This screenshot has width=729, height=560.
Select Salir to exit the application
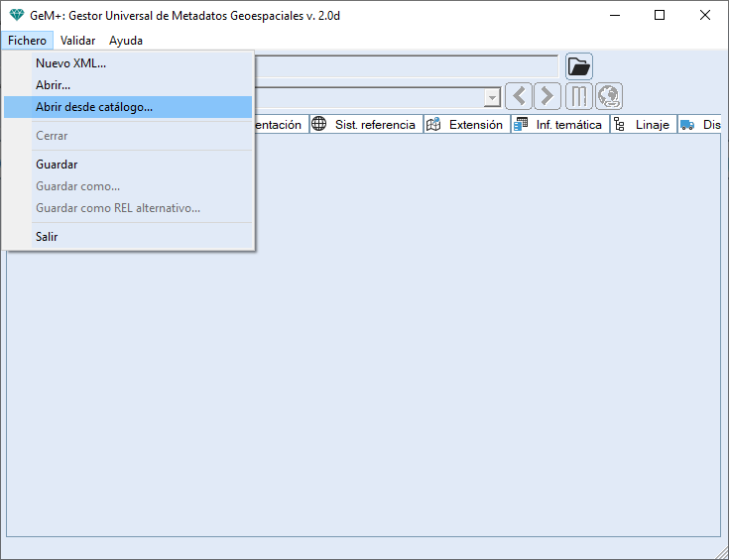pos(47,237)
